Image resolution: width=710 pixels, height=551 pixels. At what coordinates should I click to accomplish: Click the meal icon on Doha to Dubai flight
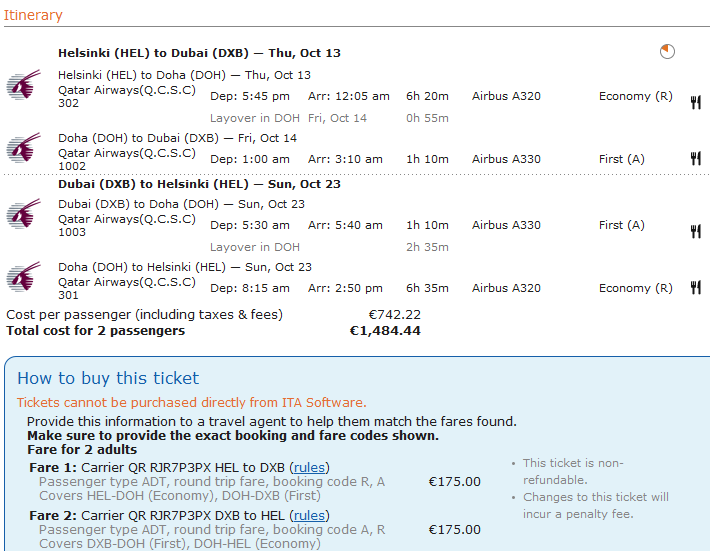695,158
